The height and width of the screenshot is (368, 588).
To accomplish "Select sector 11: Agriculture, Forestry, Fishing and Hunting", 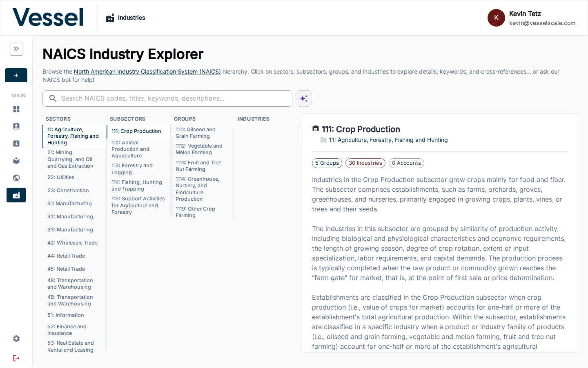I will click(x=73, y=136).
